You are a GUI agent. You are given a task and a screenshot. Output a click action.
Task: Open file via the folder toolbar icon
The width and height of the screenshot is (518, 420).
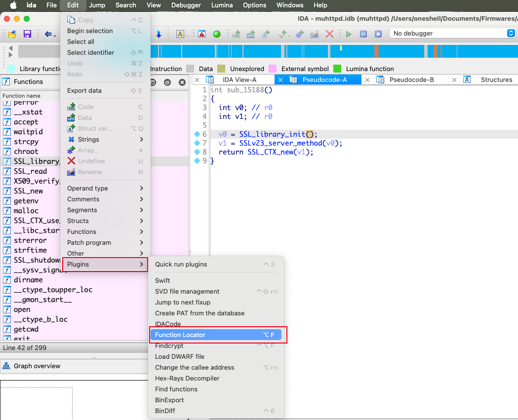click(x=12, y=34)
